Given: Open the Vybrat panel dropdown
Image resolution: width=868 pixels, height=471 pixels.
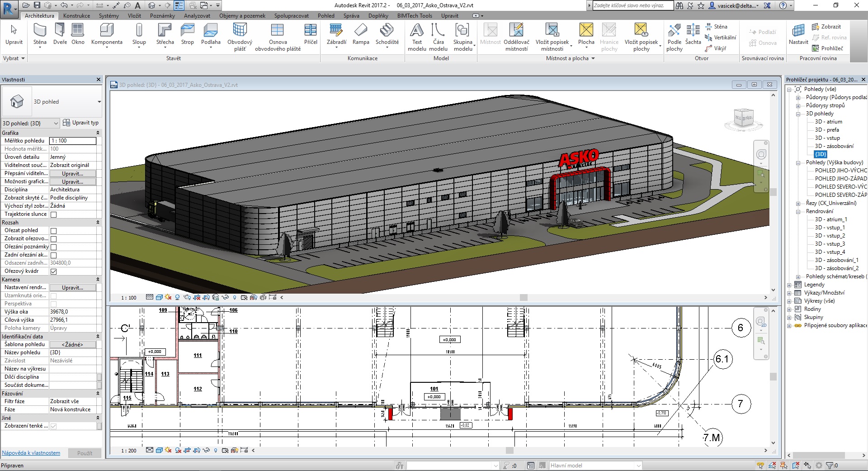Looking at the screenshot, I should (14, 58).
